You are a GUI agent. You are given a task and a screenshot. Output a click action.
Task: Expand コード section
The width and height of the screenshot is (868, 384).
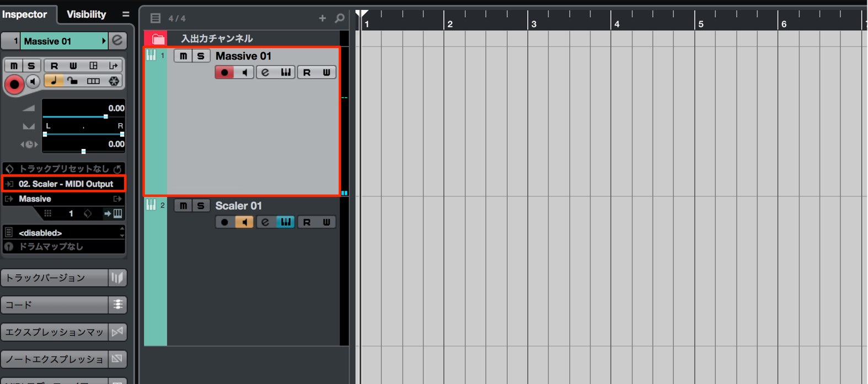click(x=54, y=305)
